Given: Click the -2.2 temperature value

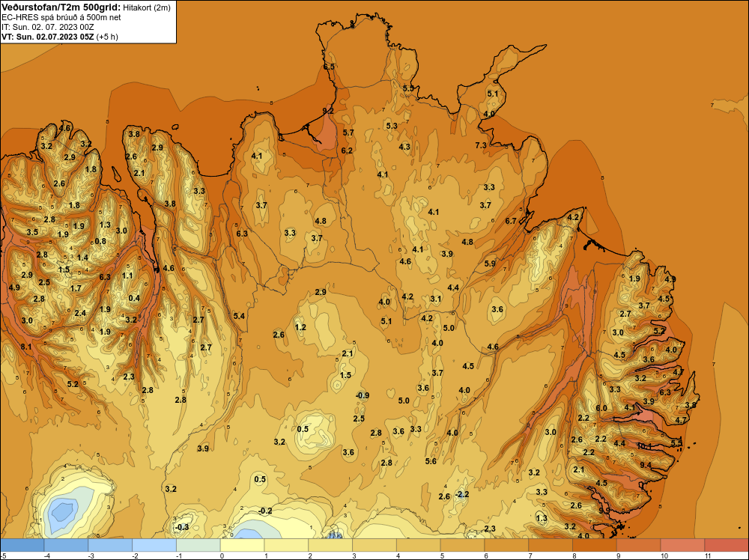Looking at the screenshot, I should 462,494.
